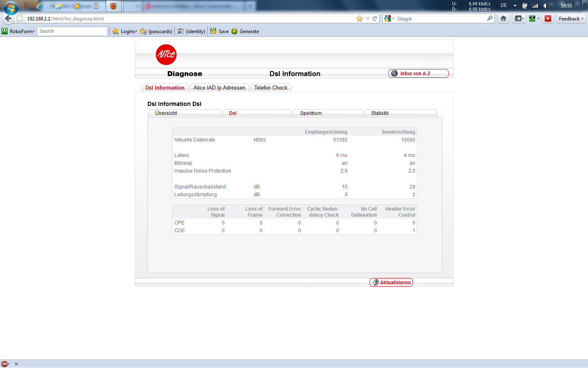Open the Alice IAD Ip Adressen tab

pos(219,88)
